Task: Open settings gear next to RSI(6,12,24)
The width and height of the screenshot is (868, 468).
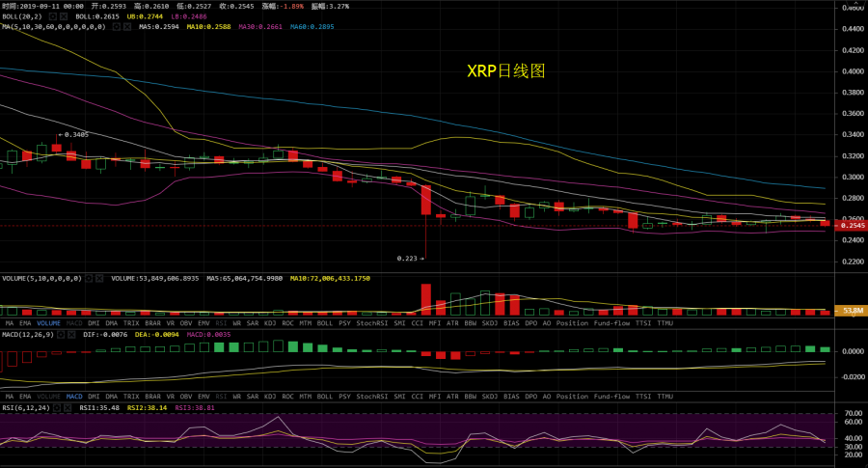Action: (x=57, y=407)
